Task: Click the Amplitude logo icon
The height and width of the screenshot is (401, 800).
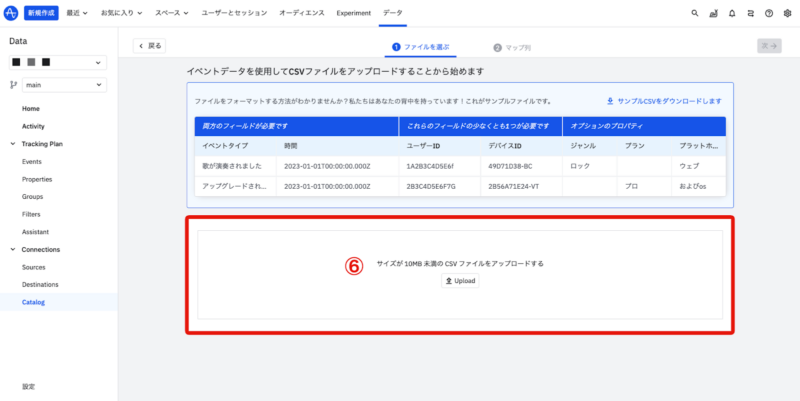Action: (11, 13)
